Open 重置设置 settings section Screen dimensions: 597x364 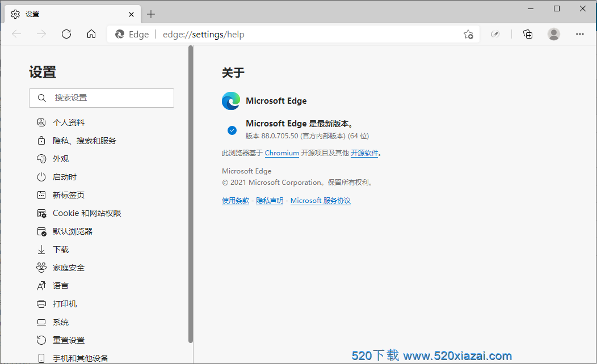click(x=69, y=340)
